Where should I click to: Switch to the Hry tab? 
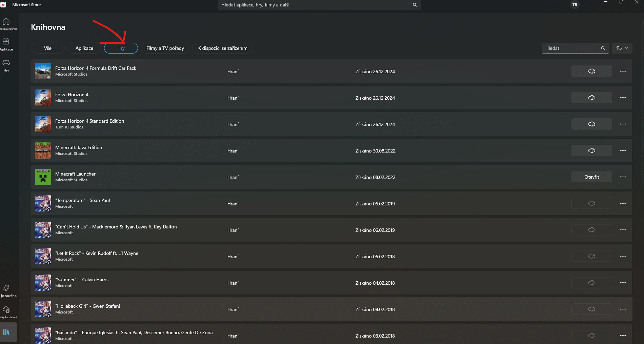tap(121, 48)
